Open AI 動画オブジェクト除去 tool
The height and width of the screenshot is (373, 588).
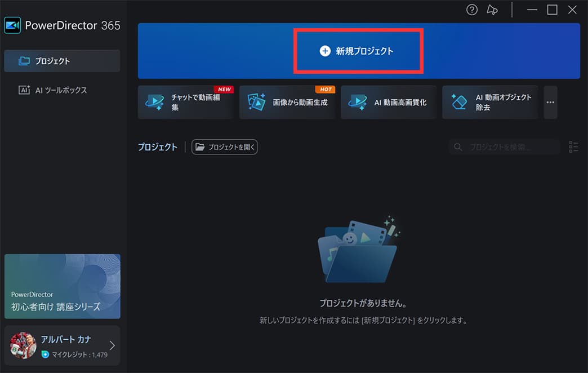[490, 102]
